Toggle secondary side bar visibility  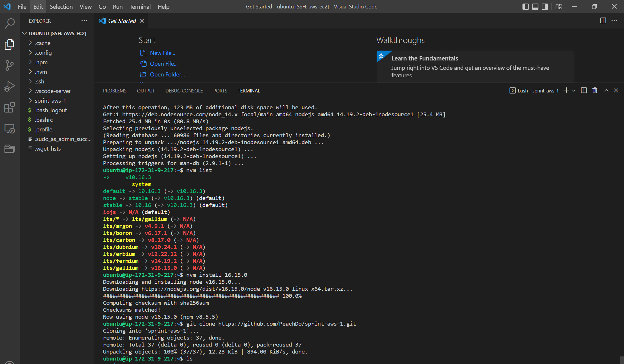point(545,7)
